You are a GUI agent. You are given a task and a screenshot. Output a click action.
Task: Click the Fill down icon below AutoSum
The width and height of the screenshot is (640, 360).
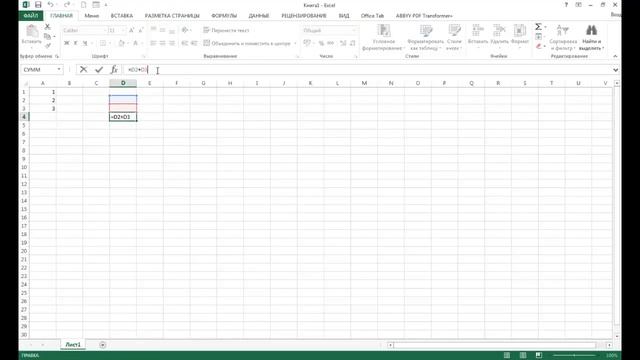[x=539, y=37]
